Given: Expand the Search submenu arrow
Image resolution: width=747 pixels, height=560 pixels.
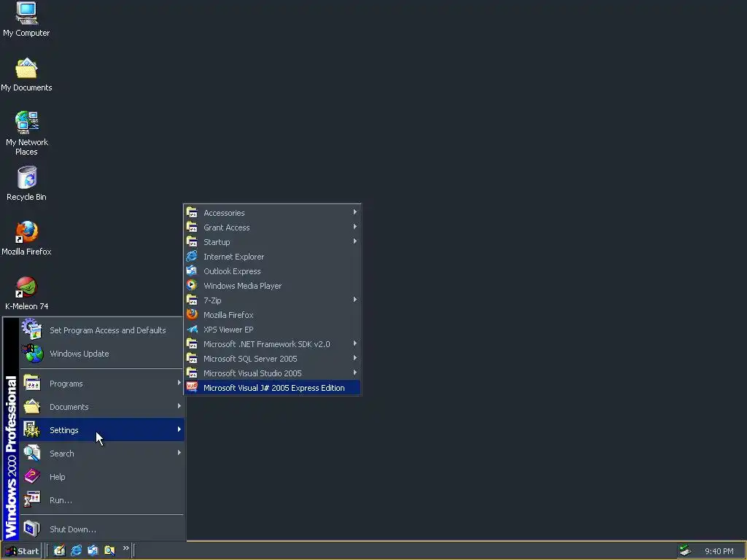Looking at the screenshot, I should 179,453.
